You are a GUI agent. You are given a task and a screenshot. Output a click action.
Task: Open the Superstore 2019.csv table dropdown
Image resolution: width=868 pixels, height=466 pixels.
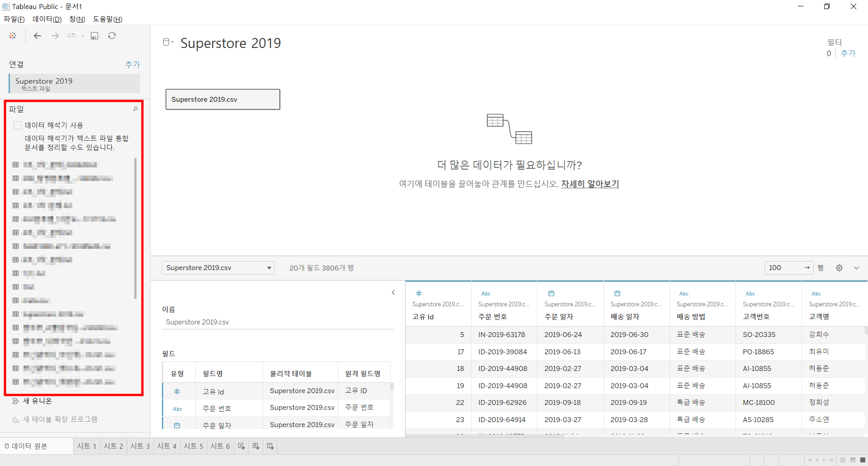(x=218, y=268)
